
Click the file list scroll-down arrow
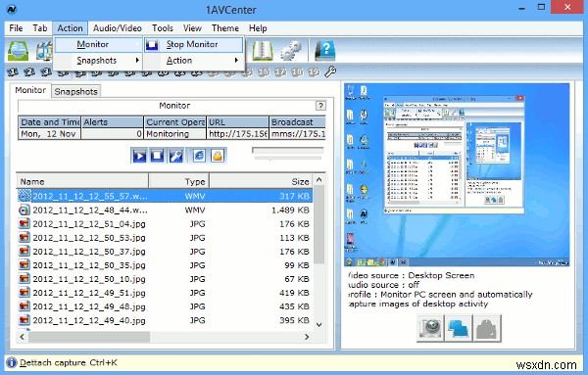(x=319, y=325)
